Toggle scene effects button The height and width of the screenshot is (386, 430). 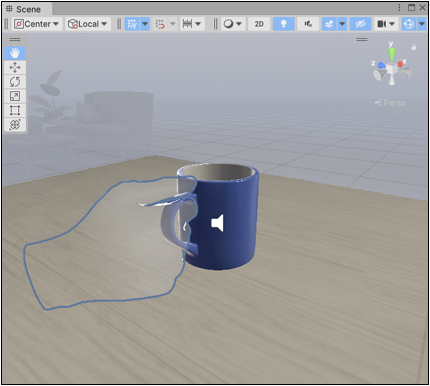[x=329, y=24]
